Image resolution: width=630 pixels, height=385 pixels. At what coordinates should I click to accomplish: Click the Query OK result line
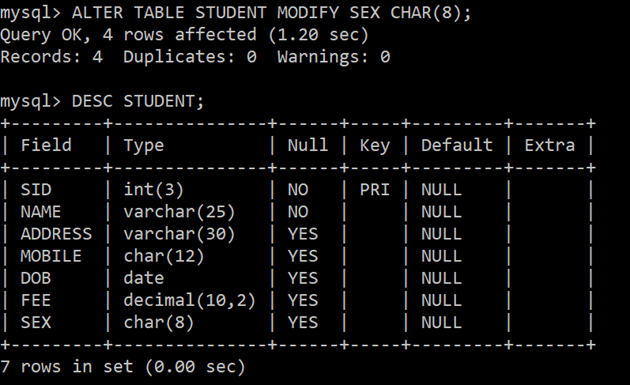click(184, 35)
